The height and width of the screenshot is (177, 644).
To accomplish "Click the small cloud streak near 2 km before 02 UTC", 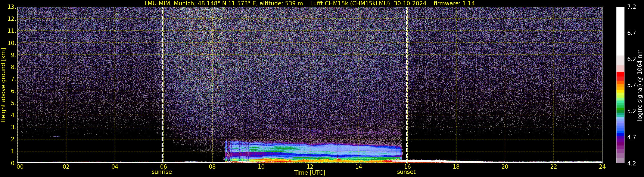I will pyautogui.click(x=57, y=136).
